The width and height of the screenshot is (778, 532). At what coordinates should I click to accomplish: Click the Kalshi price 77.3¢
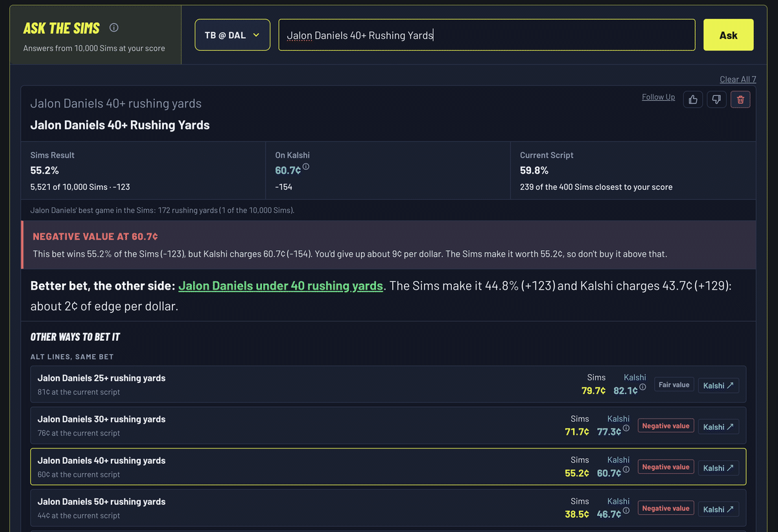(609, 432)
